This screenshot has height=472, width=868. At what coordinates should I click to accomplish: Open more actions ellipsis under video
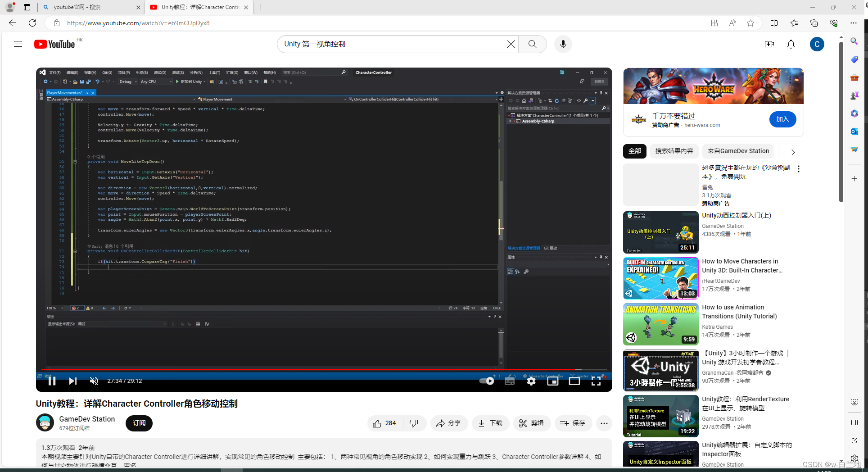click(604, 423)
